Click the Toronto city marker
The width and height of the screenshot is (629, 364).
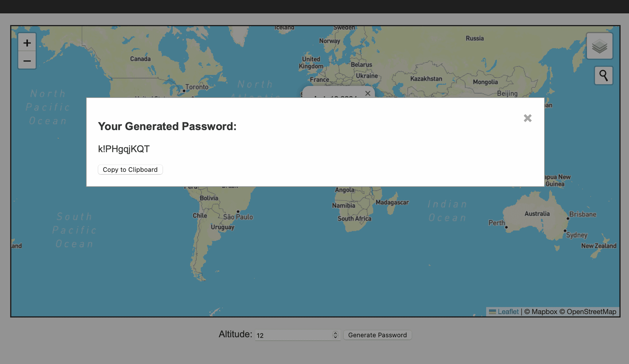pyautogui.click(x=184, y=91)
